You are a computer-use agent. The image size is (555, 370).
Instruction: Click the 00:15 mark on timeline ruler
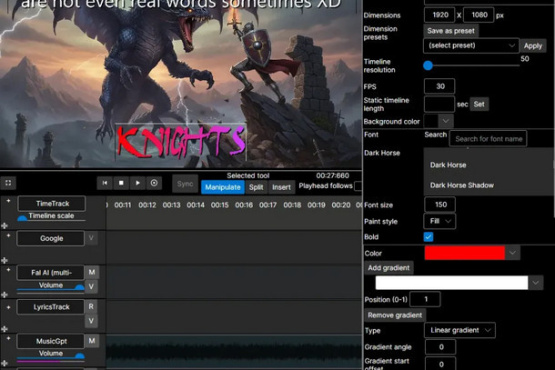point(219,205)
